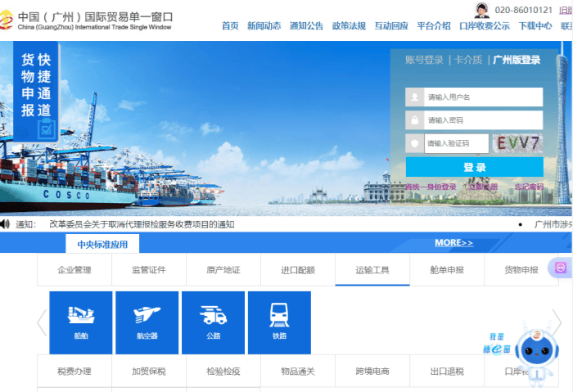573x392 pixels.
Task: Select the 舱单申报 category
Action: click(x=447, y=270)
